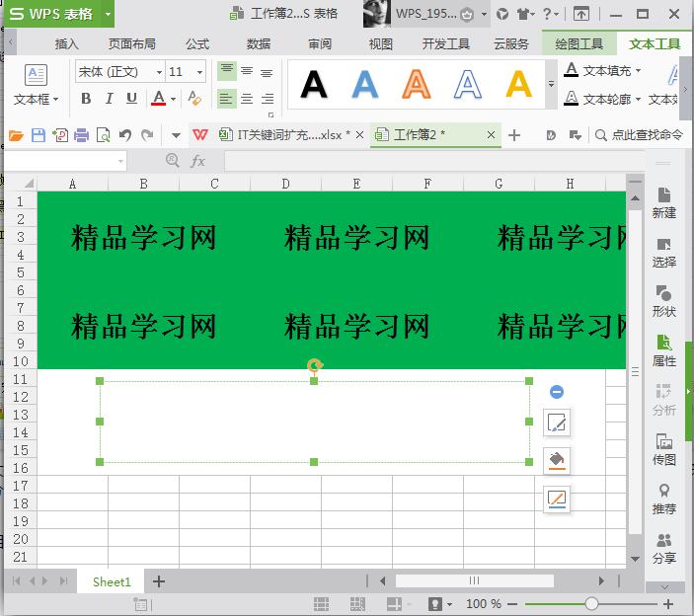694x616 pixels.
Task: Open the View (视图) tab
Action: point(381,43)
